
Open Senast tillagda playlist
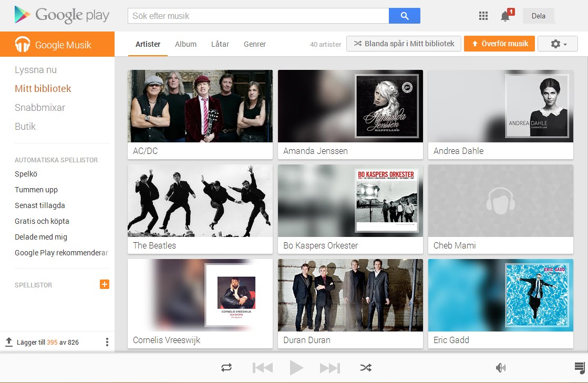click(40, 205)
